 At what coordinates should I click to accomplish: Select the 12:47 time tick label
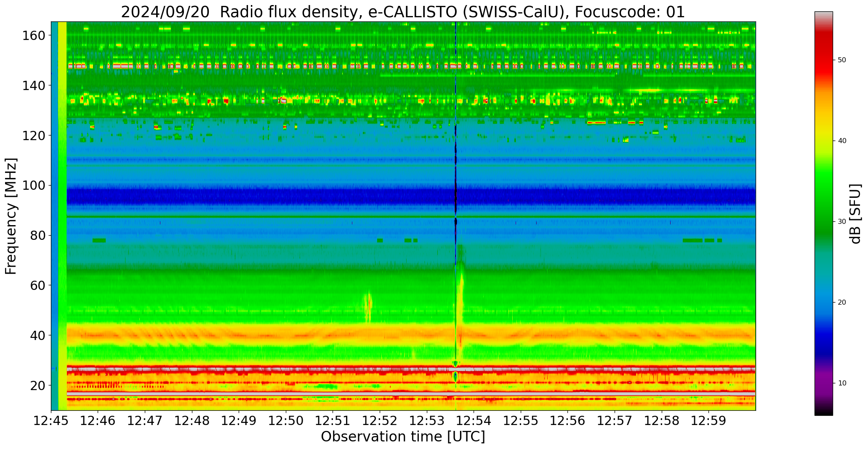click(145, 421)
